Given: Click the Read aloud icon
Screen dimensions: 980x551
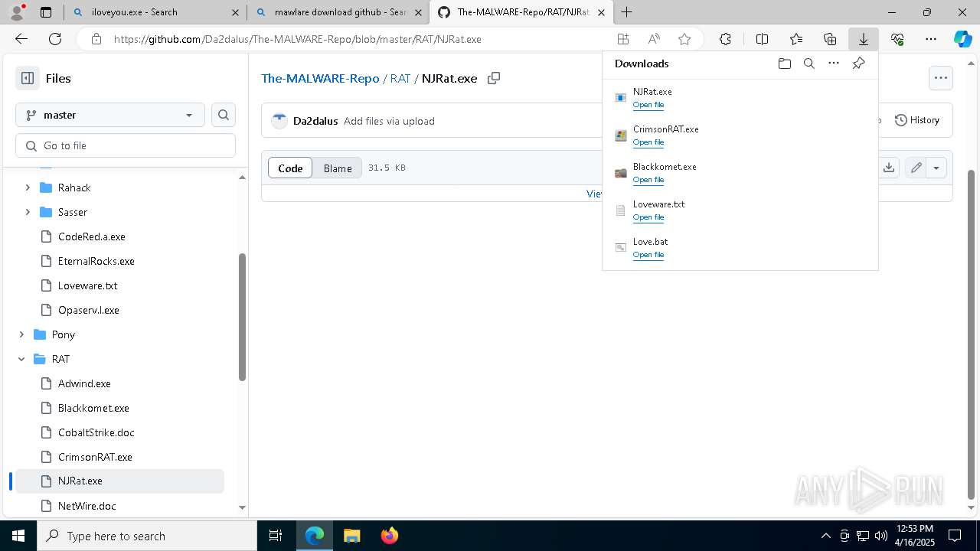Looking at the screenshot, I should click(654, 39).
